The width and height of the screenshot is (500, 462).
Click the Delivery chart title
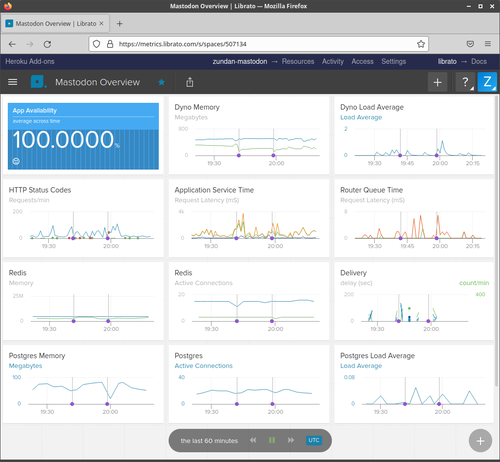353,273
